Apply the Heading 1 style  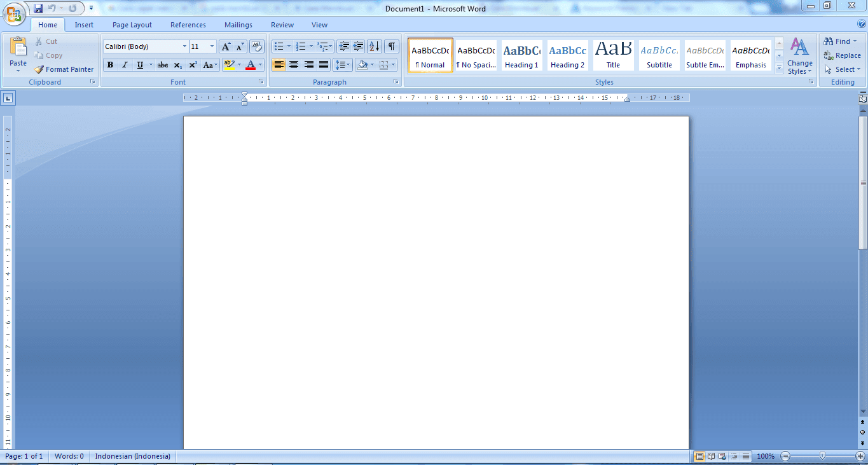521,55
